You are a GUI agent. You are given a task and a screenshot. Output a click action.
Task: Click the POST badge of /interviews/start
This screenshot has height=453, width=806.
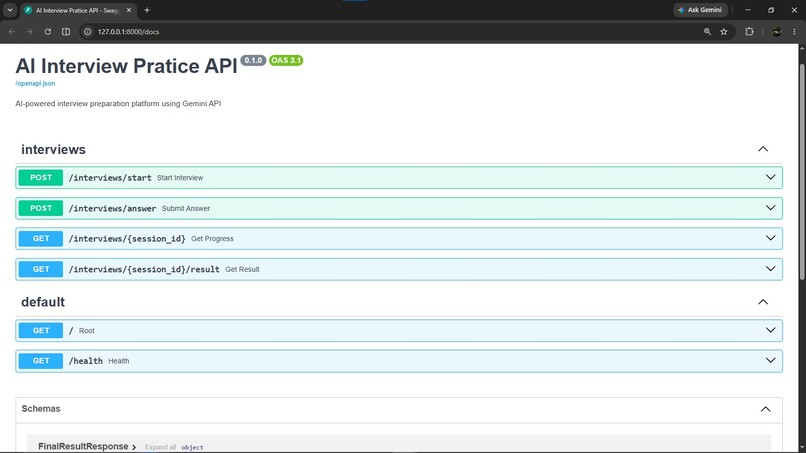[41, 177]
